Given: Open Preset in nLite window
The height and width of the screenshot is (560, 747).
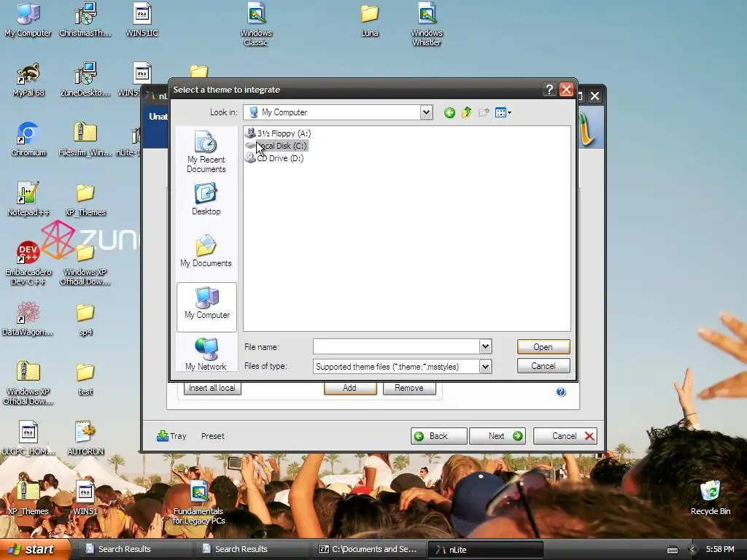Looking at the screenshot, I should (212, 436).
